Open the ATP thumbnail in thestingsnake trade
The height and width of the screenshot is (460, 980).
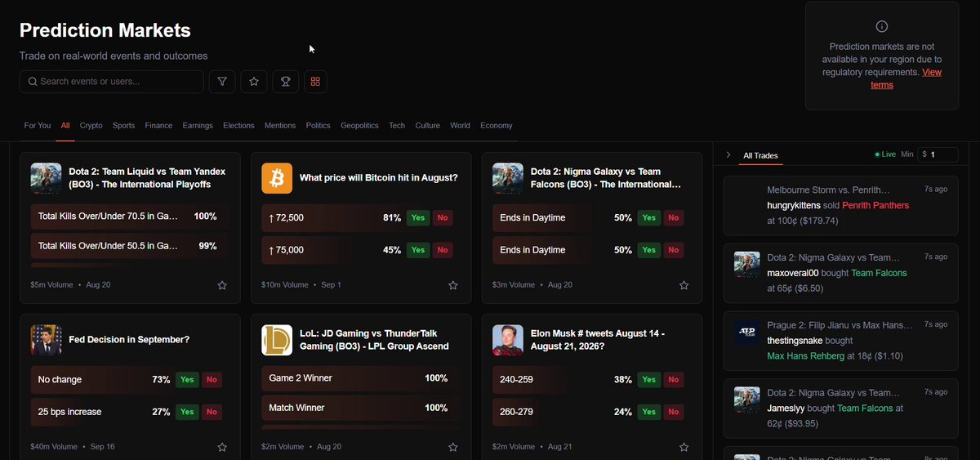point(747,333)
